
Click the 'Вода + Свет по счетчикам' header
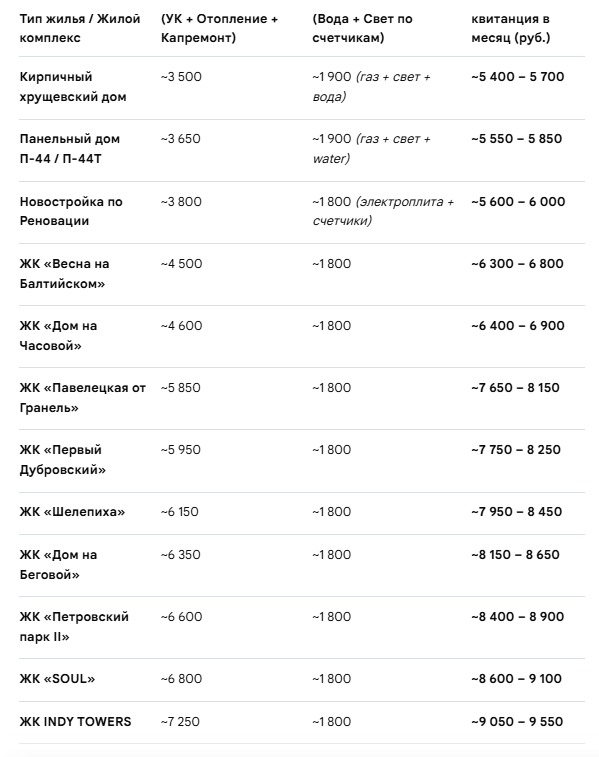click(362, 28)
